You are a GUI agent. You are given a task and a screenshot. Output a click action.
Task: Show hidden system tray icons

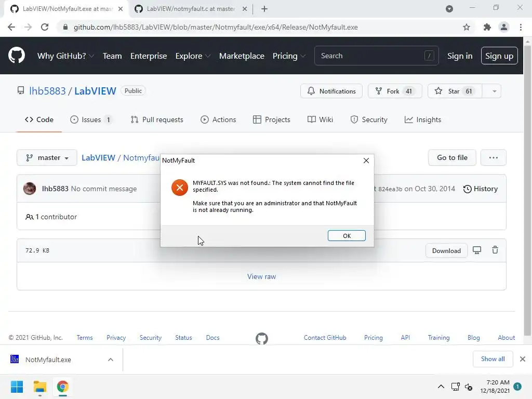pos(441,387)
